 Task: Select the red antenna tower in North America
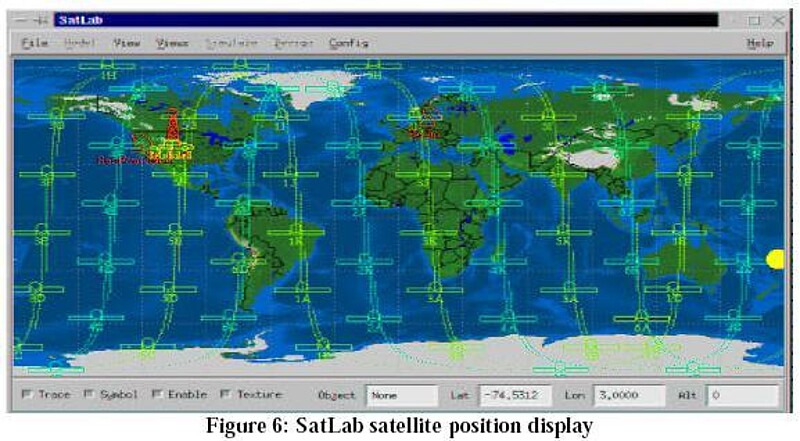click(172, 124)
